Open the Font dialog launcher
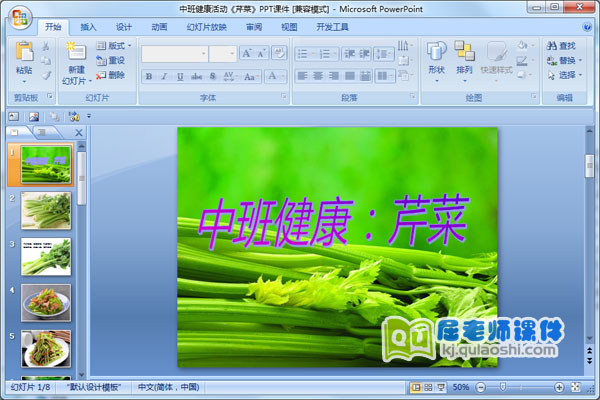Screen dimensions: 600x400 point(284,96)
